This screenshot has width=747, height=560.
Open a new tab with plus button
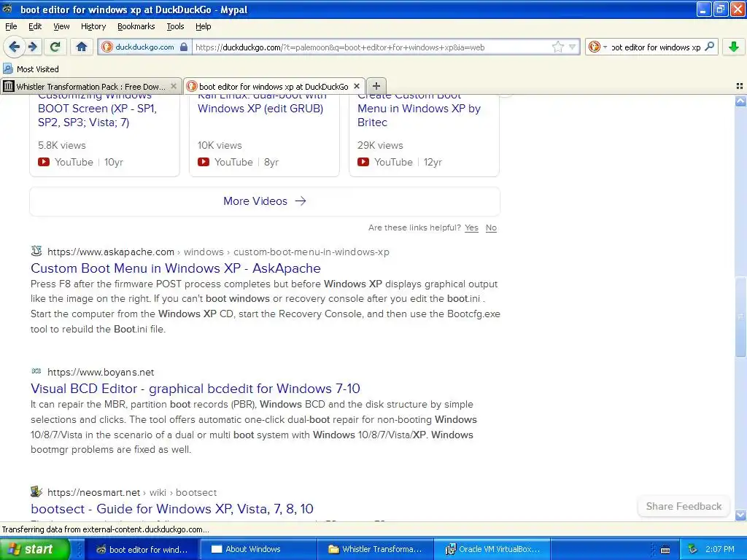pos(376,86)
